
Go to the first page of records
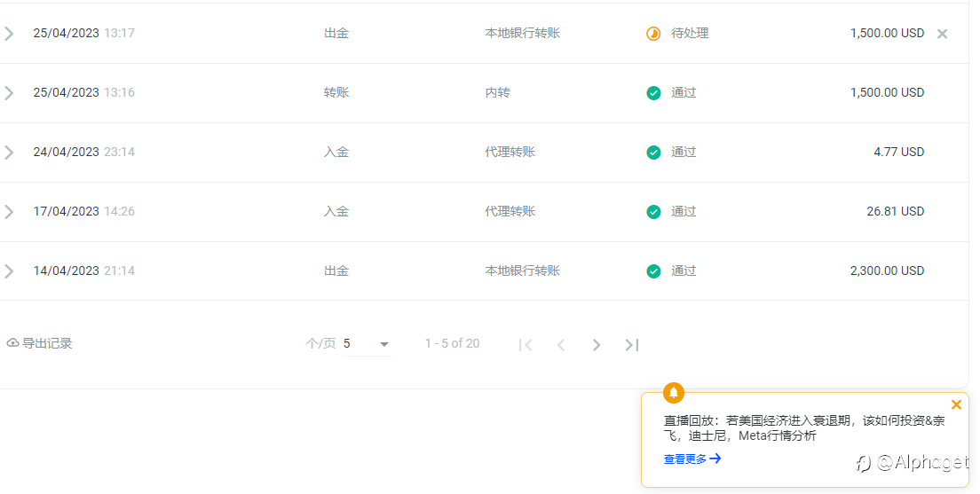[526, 345]
